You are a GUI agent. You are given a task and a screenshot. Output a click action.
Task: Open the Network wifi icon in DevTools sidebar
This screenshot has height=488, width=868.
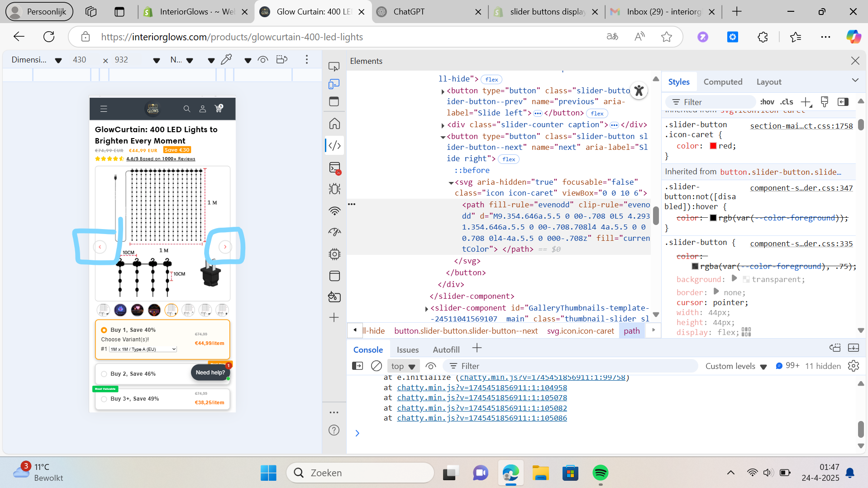[x=334, y=211]
